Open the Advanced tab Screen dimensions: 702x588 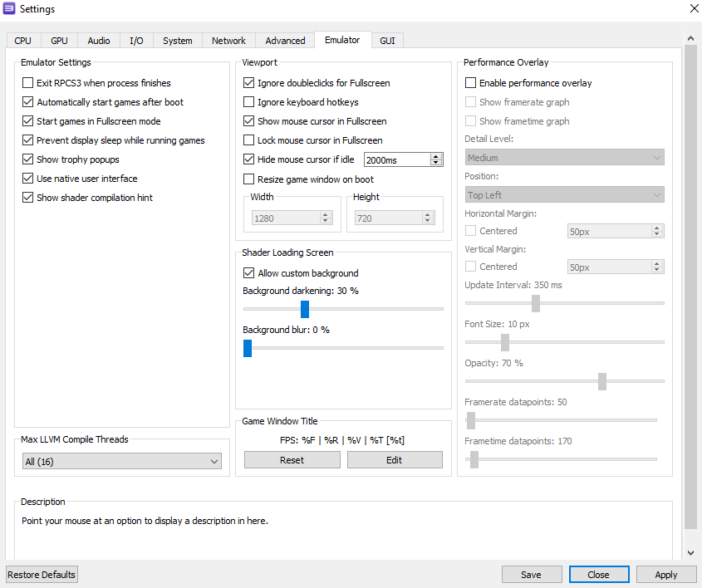click(x=285, y=41)
